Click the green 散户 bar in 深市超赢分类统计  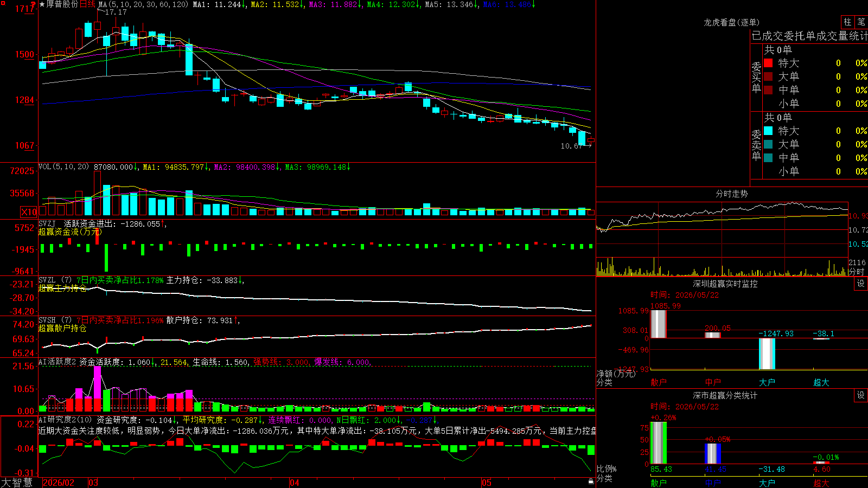click(658, 442)
